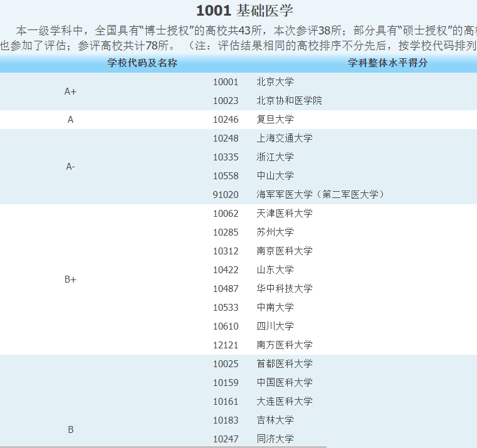
Task: Click the 浙江大学 entry
Action: click(x=275, y=157)
